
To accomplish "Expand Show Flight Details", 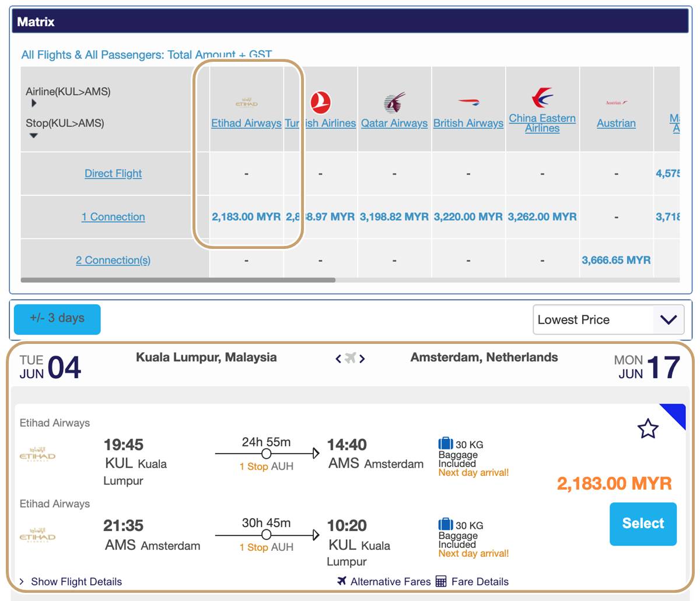I will click(x=71, y=582).
